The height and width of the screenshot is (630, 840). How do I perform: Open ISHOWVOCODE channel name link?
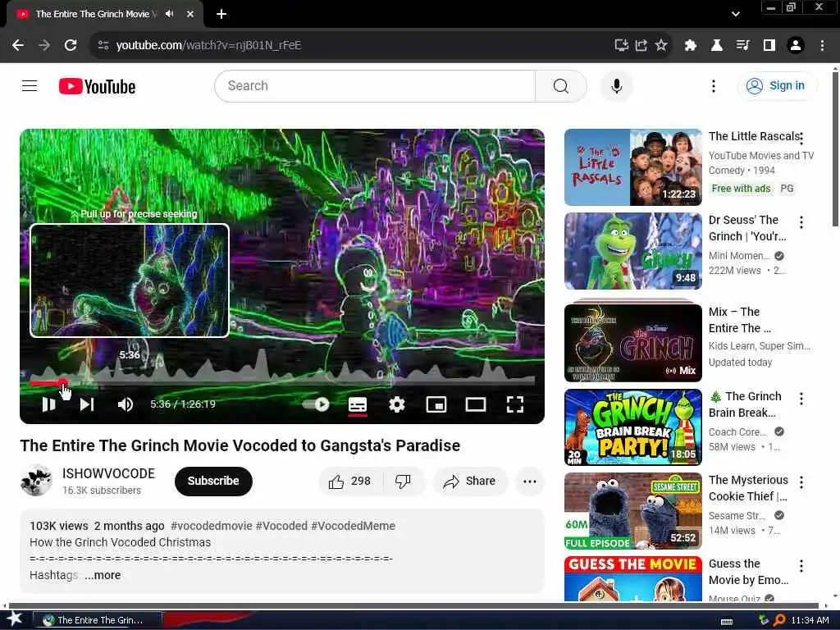[108, 473]
